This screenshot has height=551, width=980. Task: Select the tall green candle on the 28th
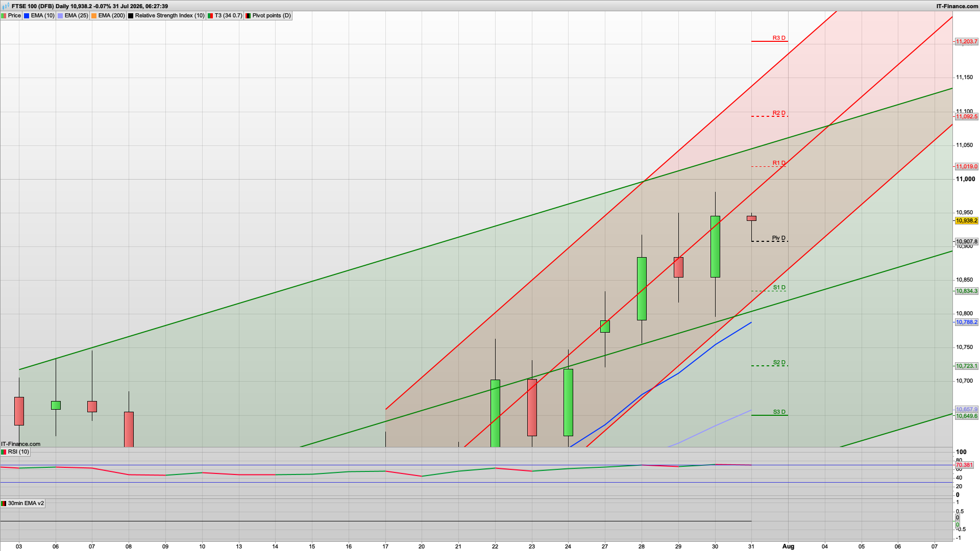[642, 289]
